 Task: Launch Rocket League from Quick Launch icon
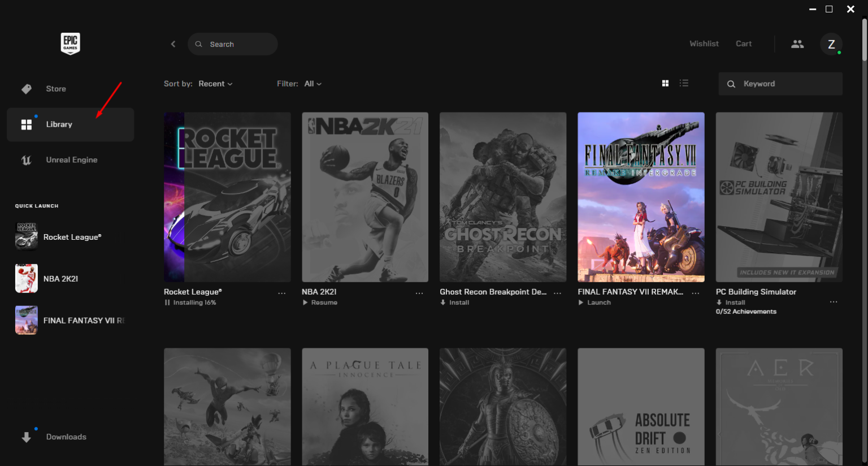point(27,236)
